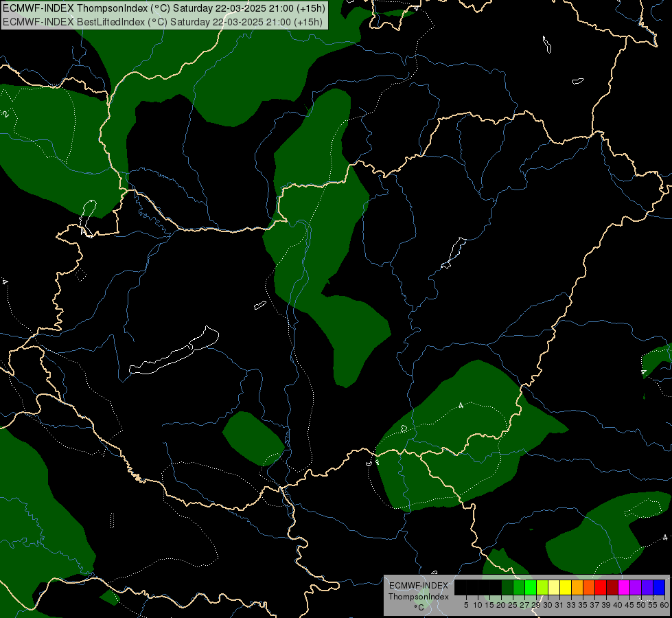
Task: Select the yellow 31–33 legend swatch
Action: (566, 587)
